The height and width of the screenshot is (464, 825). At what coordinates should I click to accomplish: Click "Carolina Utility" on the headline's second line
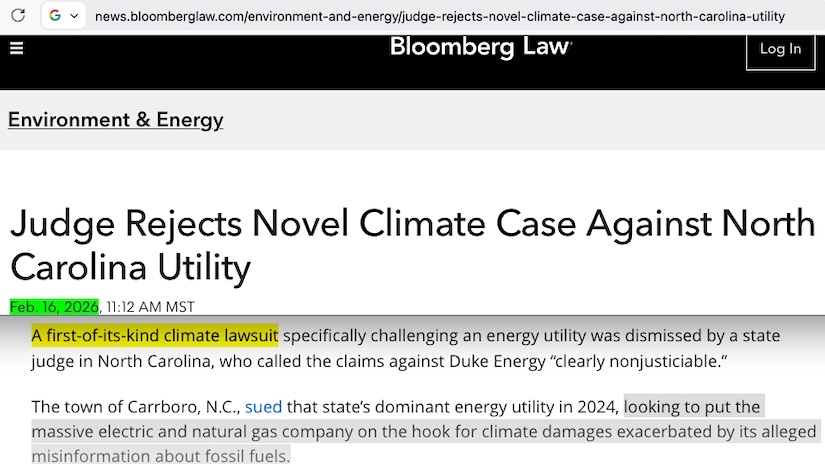130,267
